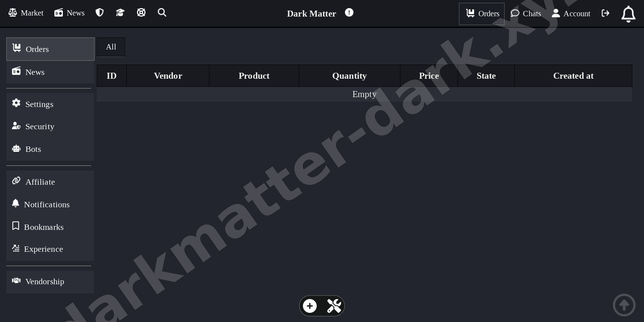Click the lifebuoy support icon

click(141, 13)
